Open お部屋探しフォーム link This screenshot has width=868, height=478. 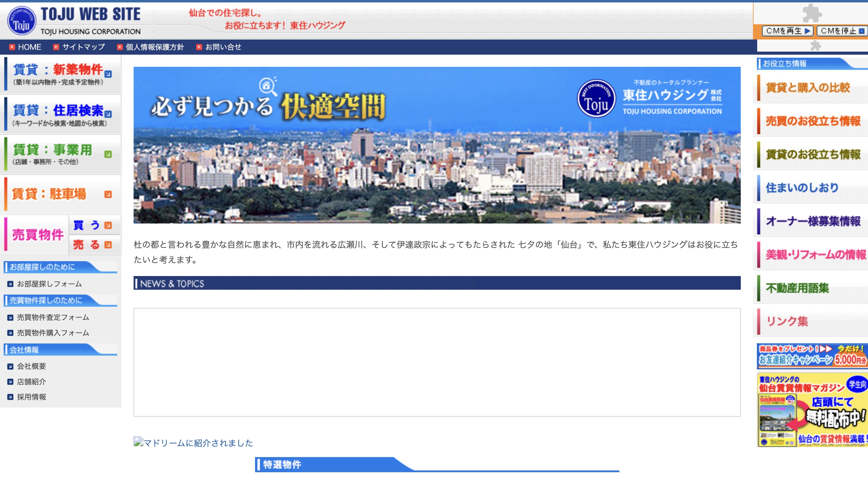49,284
